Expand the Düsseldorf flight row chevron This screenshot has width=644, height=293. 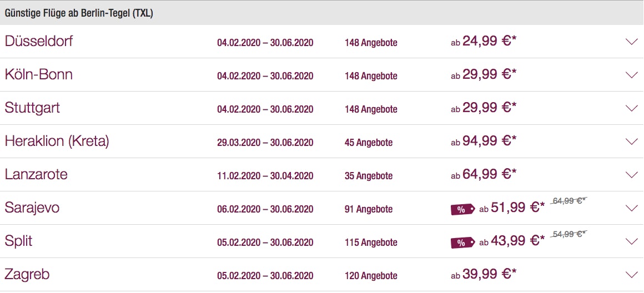pyautogui.click(x=631, y=42)
